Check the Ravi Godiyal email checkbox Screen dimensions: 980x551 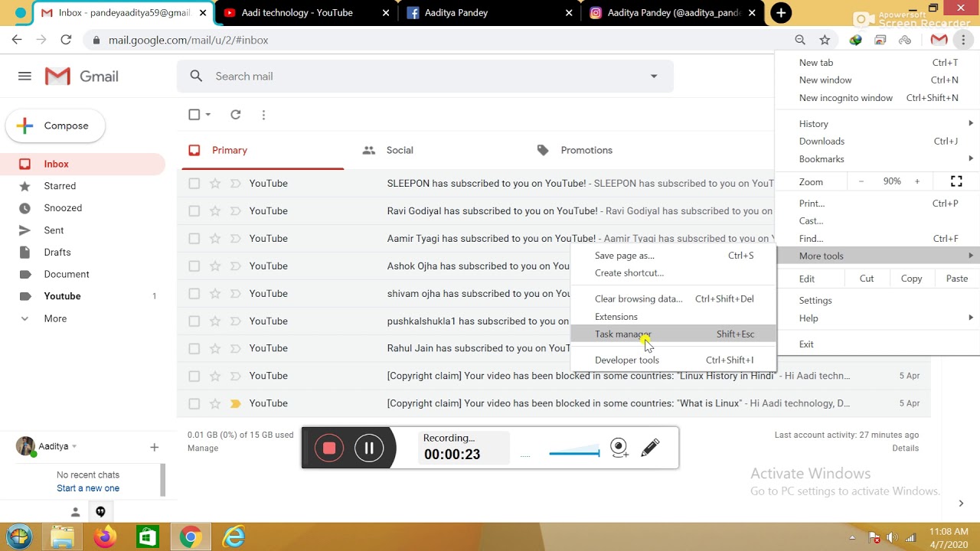coord(194,211)
